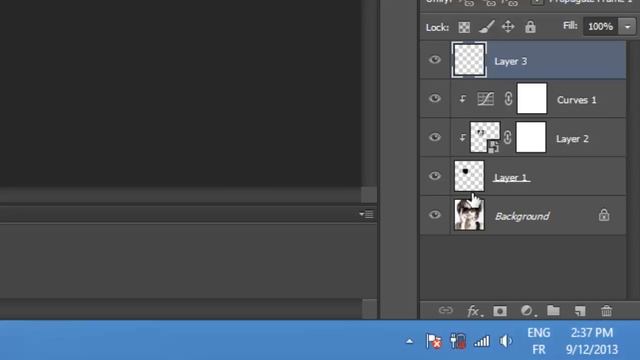Toggle visibility of Curves 1 layer

[435, 99]
